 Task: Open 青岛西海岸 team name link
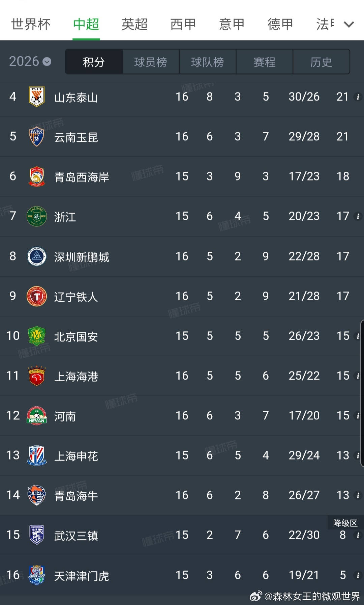pyautogui.click(x=82, y=177)
